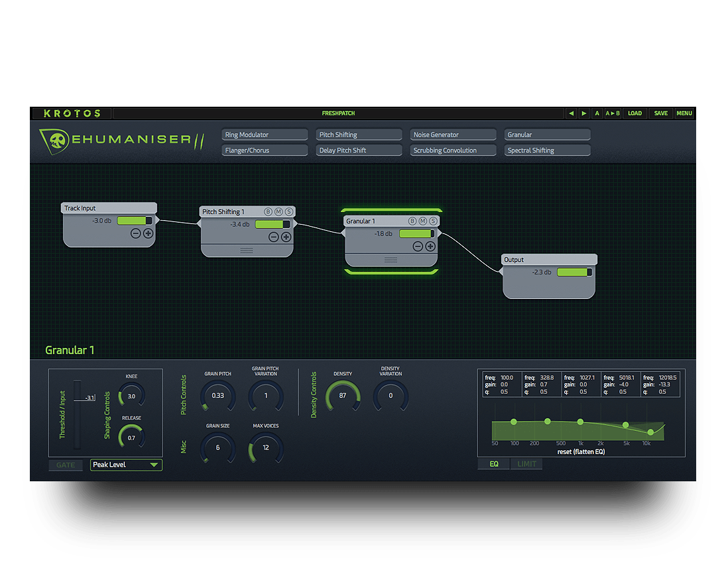This screenshot has height=588, width=726.
Task: Click the EQ node near 5k
Action: click(x=625, y=425)
